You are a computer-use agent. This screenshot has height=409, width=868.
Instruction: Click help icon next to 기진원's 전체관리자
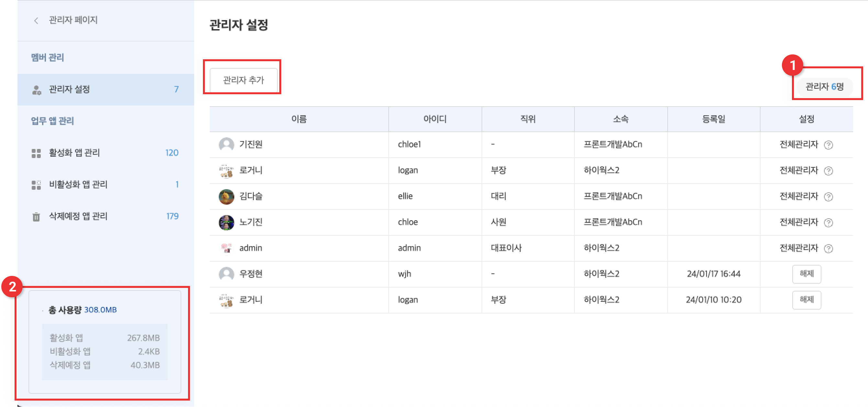click(828, 145)
